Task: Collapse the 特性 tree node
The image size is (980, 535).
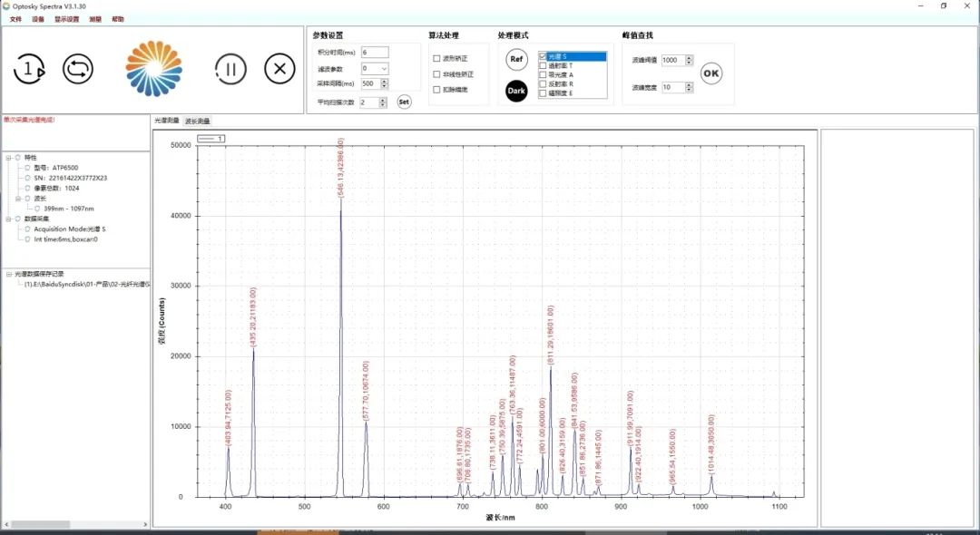Action: (x=8, y=158)
